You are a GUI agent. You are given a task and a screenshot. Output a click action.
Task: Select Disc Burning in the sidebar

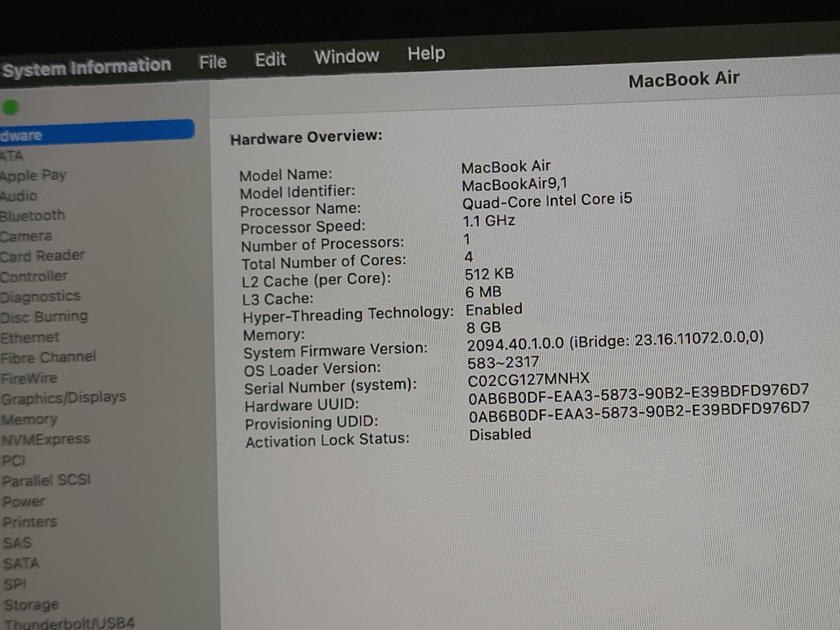pos(44,317)
